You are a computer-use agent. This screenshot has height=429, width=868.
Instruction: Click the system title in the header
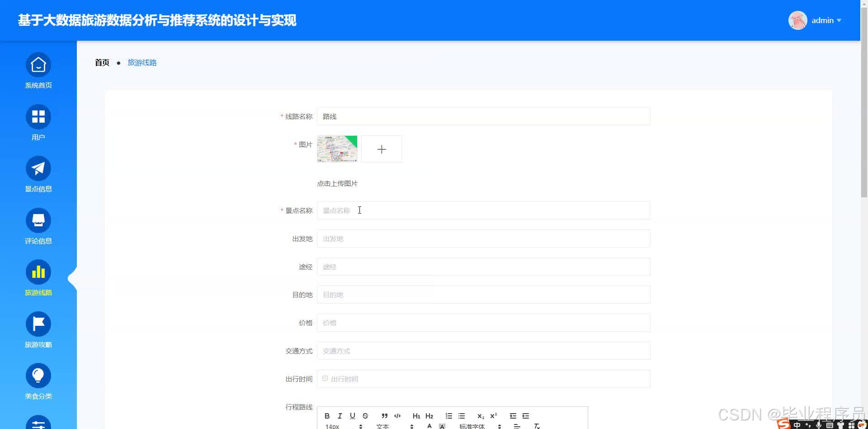point(157,20)
